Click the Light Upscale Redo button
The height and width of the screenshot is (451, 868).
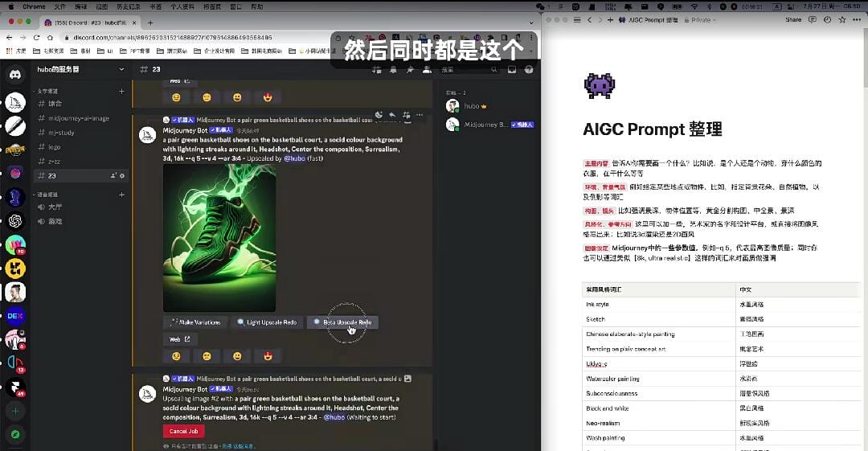coord(267,322)
